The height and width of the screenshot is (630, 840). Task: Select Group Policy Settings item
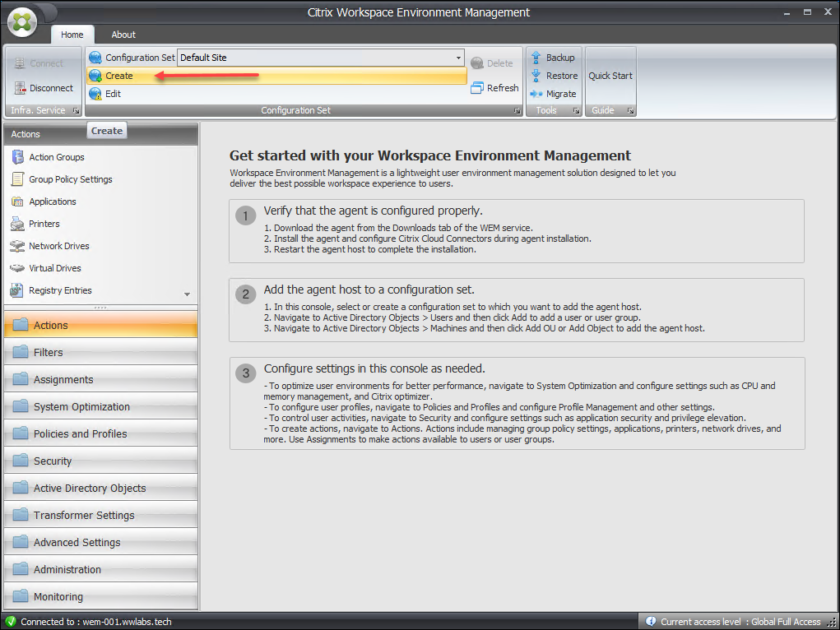70,179
